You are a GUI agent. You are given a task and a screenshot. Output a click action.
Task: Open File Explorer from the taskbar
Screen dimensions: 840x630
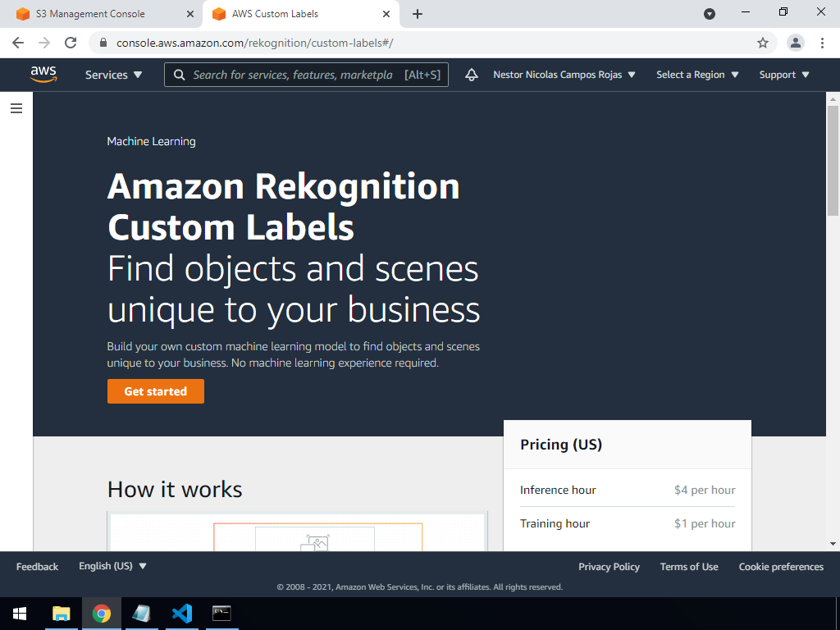pos(62,613)
